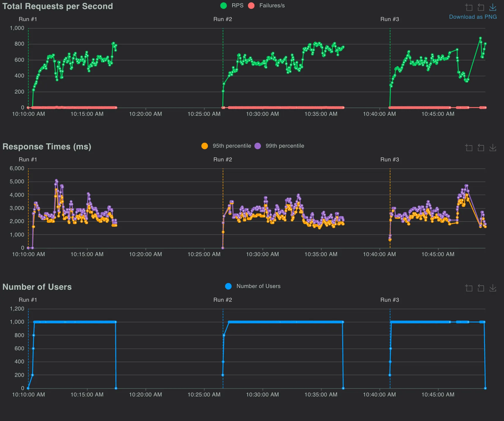The image size is (504, 421).
Task: Click zoom reset icon on Response Times chart
Action: 481,148
